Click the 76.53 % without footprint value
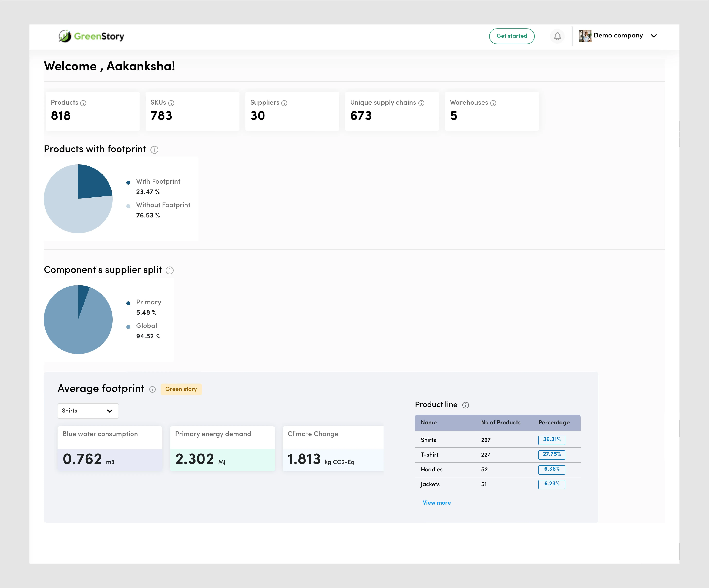The height and width of the screenshot is (588, 709). [x=148, y=216]
